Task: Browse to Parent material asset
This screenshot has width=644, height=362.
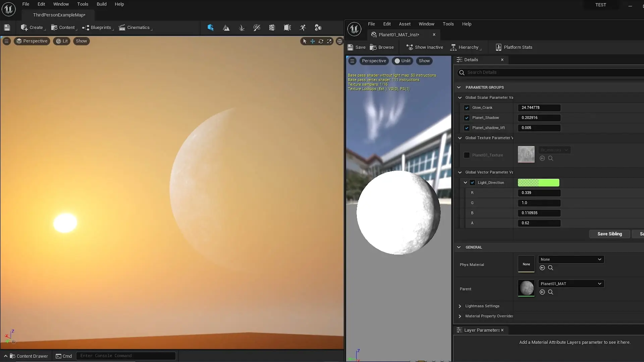Action: coord(550,292)
